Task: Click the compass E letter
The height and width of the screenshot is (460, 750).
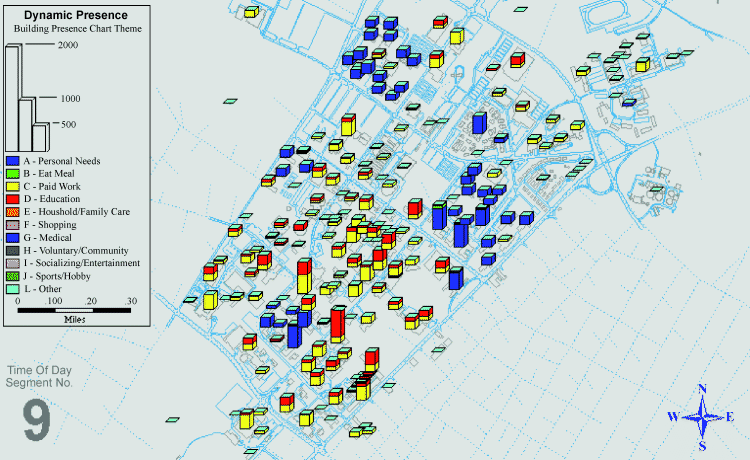Action: [x=730, y=417]
